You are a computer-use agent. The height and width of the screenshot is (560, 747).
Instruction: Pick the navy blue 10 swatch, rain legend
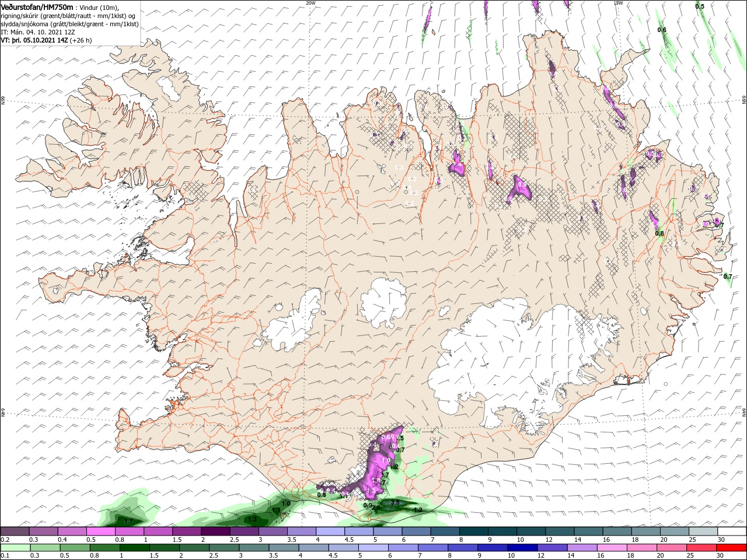pyautogui.click(x=523, y=548)
